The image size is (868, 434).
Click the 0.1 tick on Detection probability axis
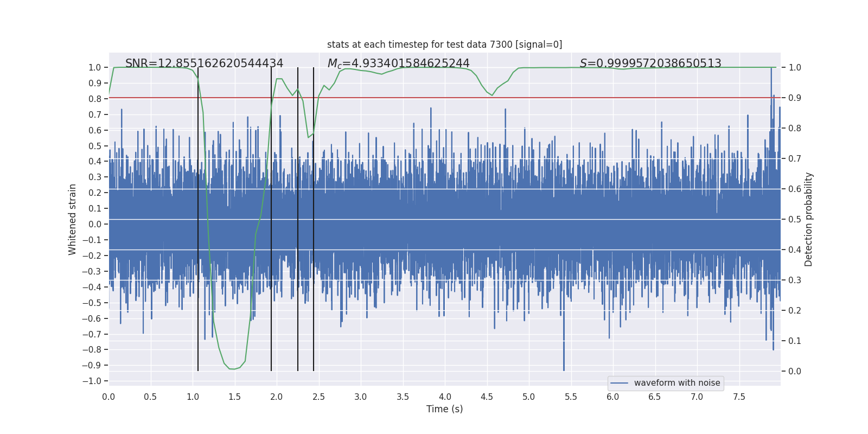(795, 341)
